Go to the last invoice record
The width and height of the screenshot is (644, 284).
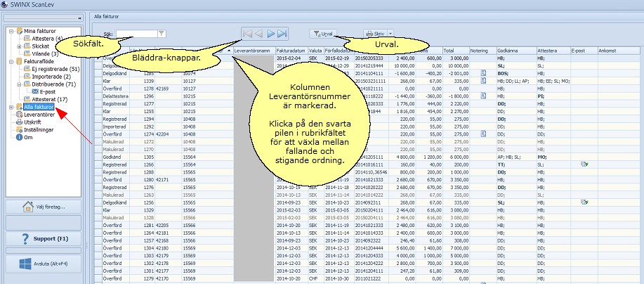[282, 34]
